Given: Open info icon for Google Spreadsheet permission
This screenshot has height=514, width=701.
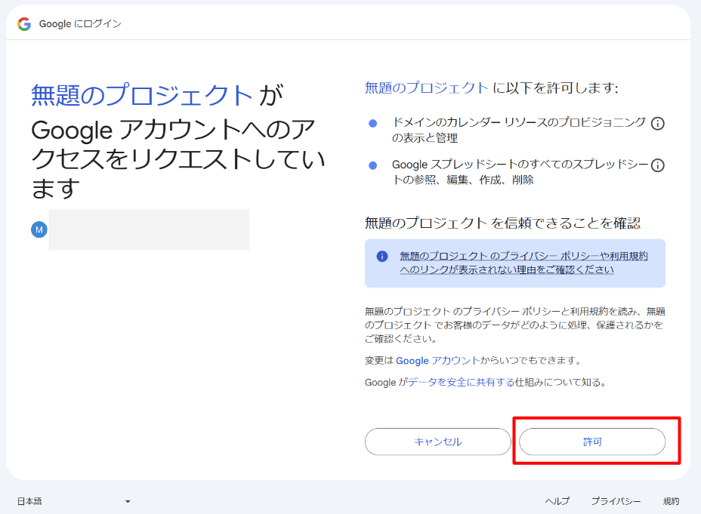Looking at the screenshot, I should pyautogui.click(x=657, y=165).
